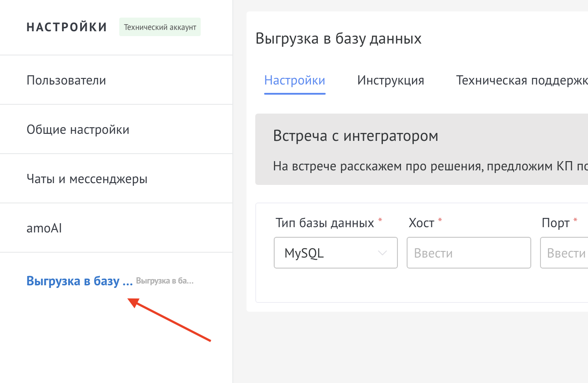The height and width of the screenshot is (383, 588).
Task: Click the Встреча с интегратором banner heading
Action: click(x=356, y=136)
